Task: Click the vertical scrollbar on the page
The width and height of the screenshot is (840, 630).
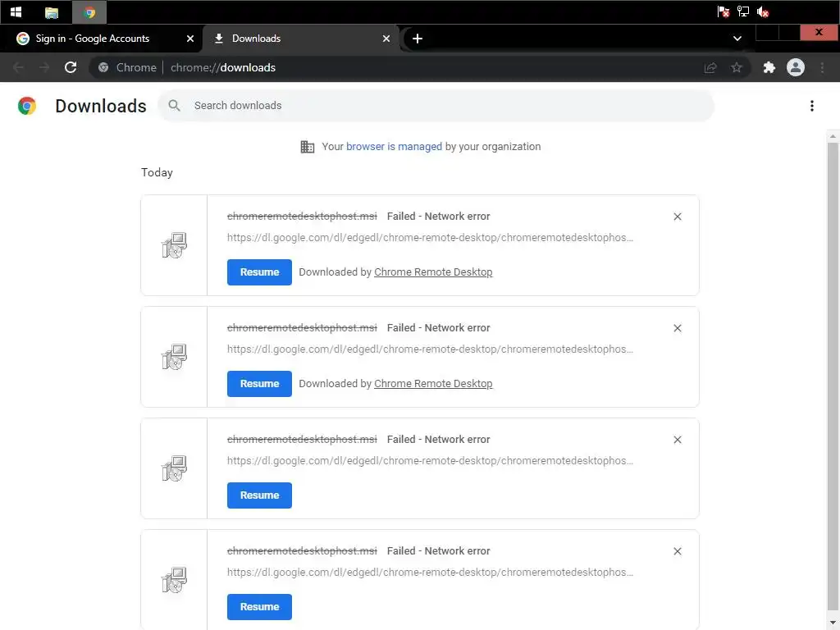Action: (833, 369)
